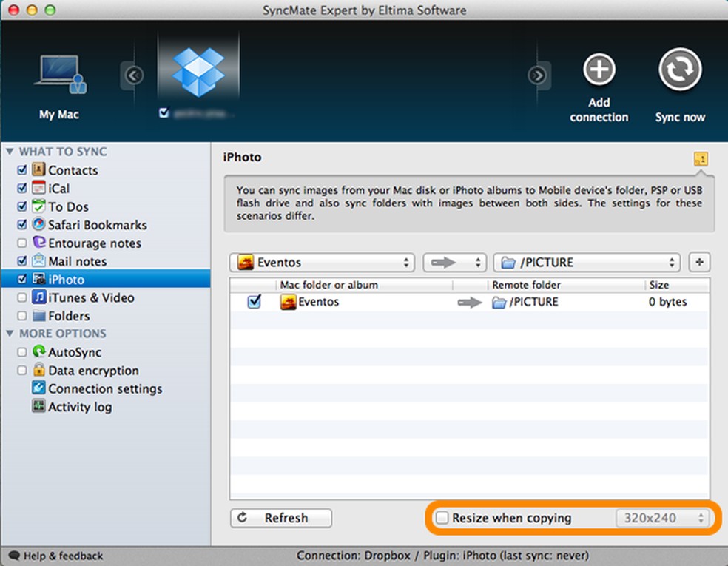Click the Activity log icon
Screen dimensions: 728x566
tap(39, 405)
